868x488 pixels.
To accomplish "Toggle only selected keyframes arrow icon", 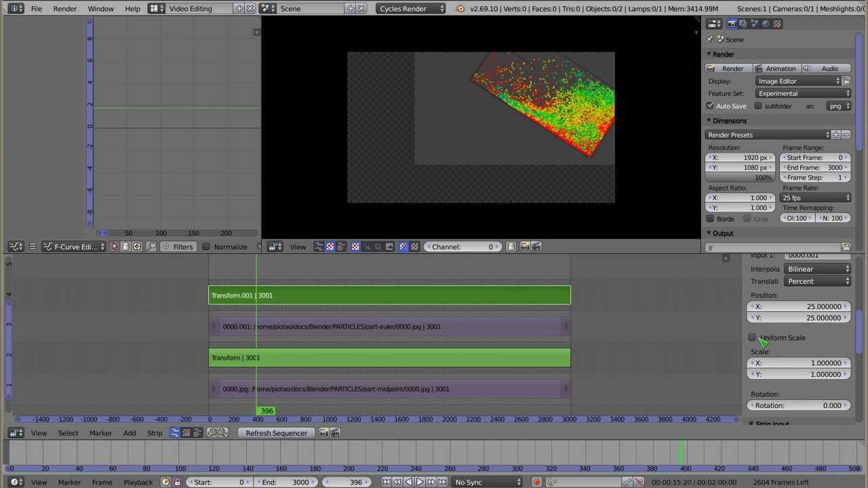I will 114,247.
